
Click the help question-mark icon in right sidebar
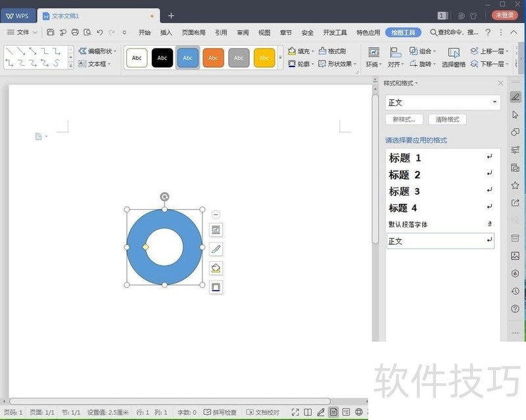[515, 309]
